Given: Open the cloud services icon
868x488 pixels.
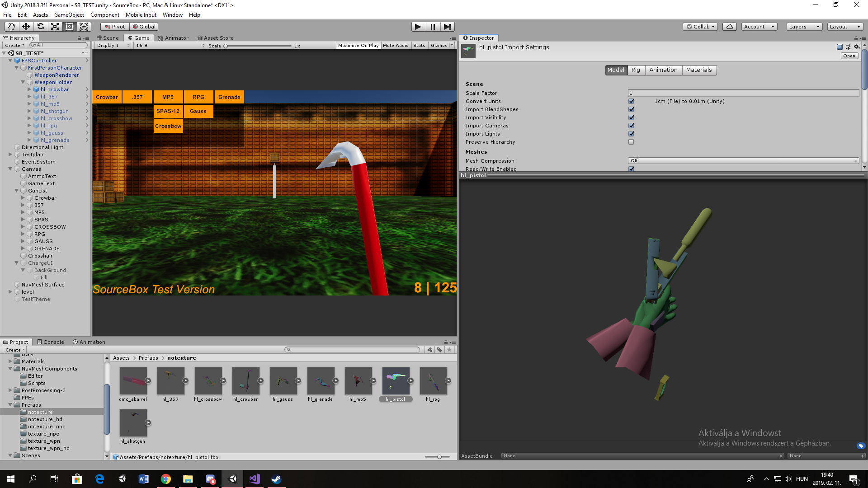Looking at the screenshot, I should [730, 27].
